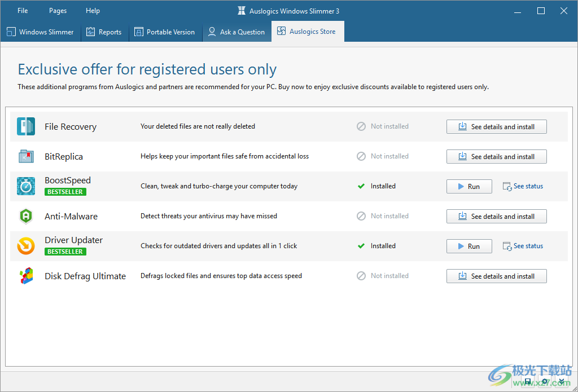
Task: Click the BoostSpeed stopwatch icon
Action: (x=26, y=186)
